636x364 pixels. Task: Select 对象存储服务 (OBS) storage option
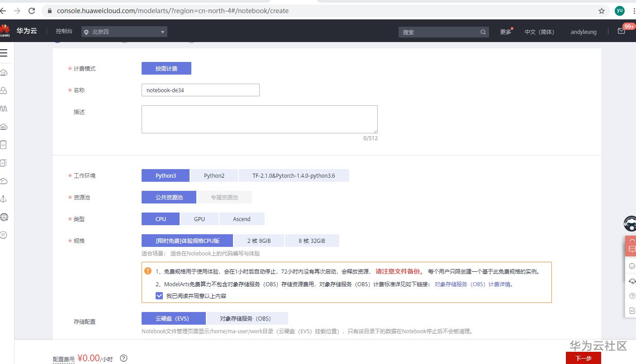(247, 318)
